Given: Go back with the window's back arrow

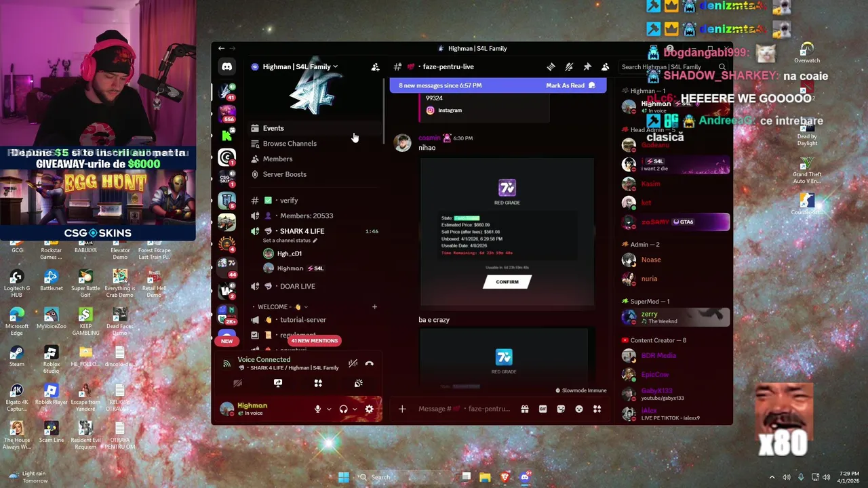Looking at the screenshot, I should point(221,48).
